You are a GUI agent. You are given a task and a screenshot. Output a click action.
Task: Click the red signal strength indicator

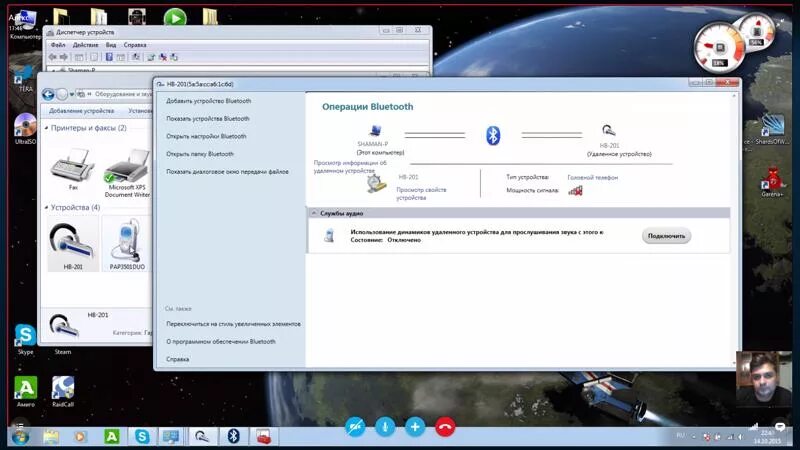pyautogui.click(x=576, y=191)
